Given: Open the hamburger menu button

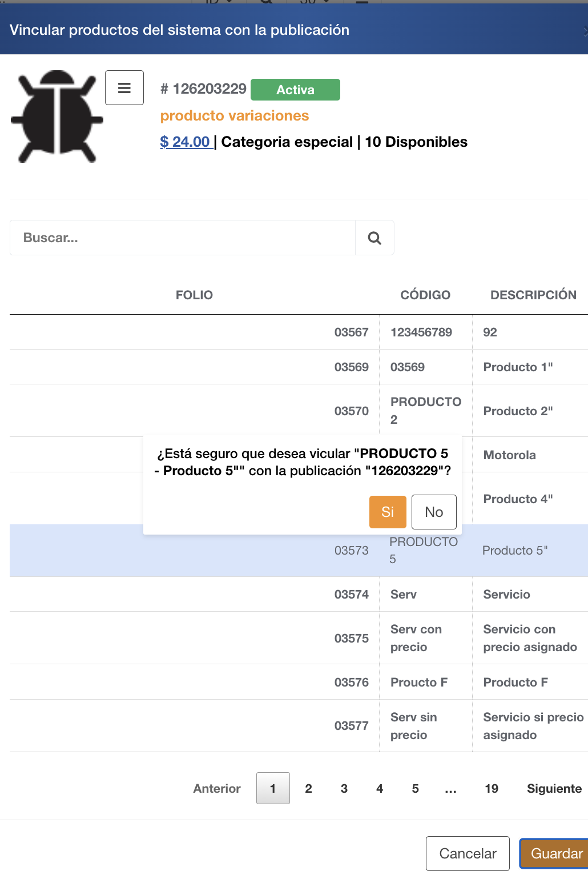Looking at the screenshot, I should click(124, 88).
